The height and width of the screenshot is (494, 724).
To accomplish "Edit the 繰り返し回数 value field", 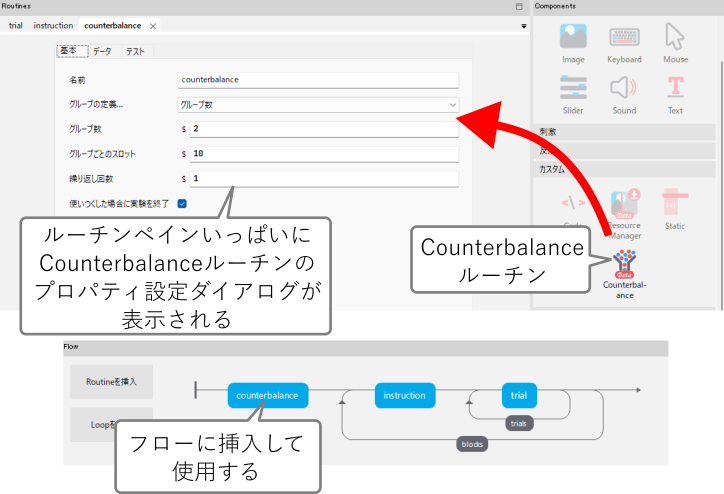I will pos(324,179).
